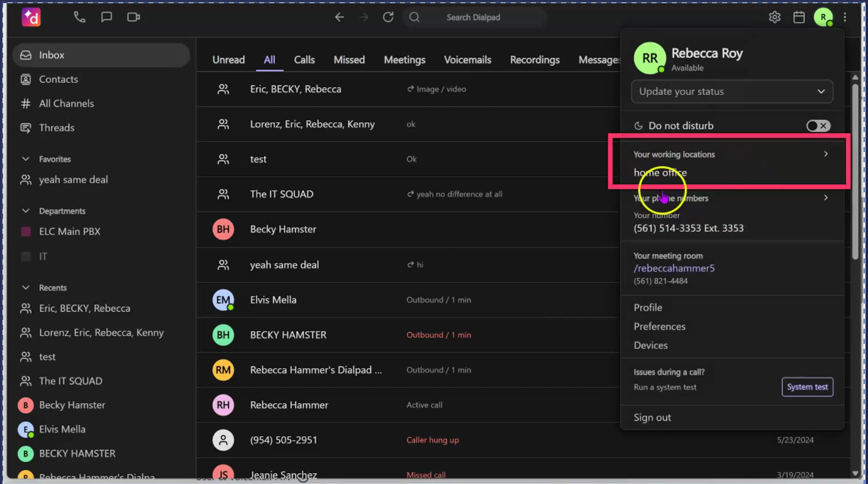Viewport: 868px width, 484px height.
Task: Open Profile from the account panel
Action: [x=648, y=307]
